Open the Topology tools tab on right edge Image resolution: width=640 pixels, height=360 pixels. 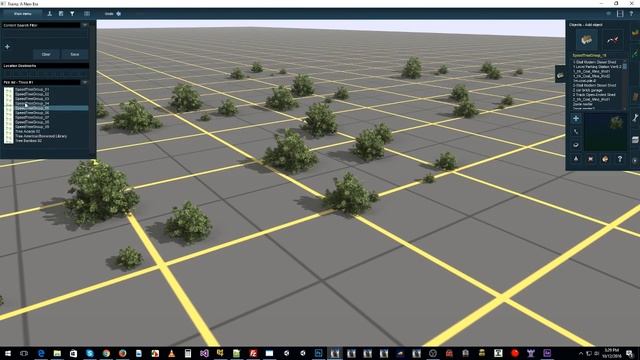tap(635, 33)
